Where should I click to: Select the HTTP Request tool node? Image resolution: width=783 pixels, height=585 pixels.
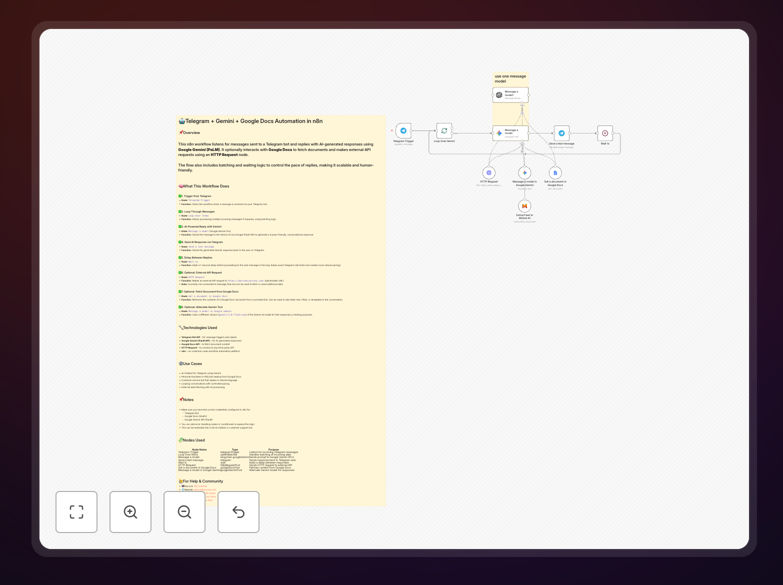point(489,173)
